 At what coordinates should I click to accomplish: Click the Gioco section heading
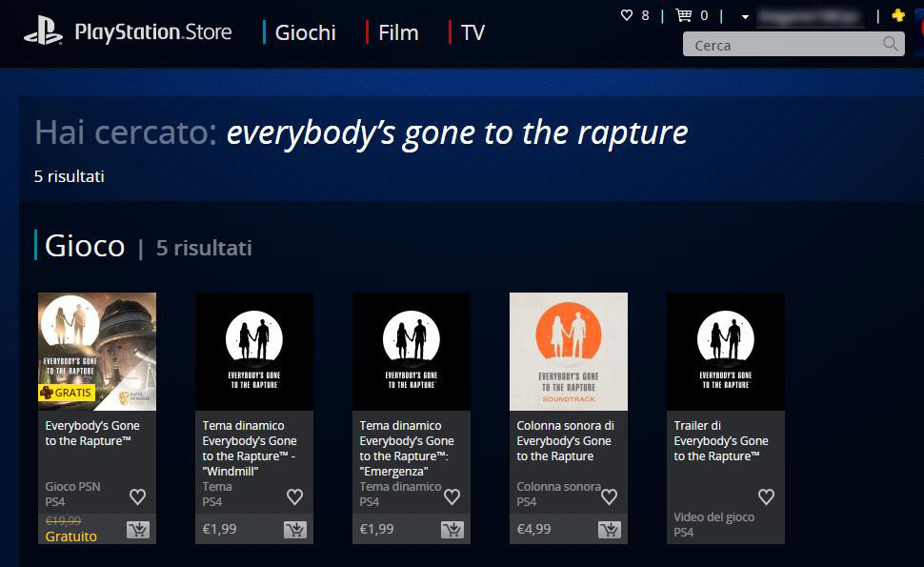pos(85,246)
